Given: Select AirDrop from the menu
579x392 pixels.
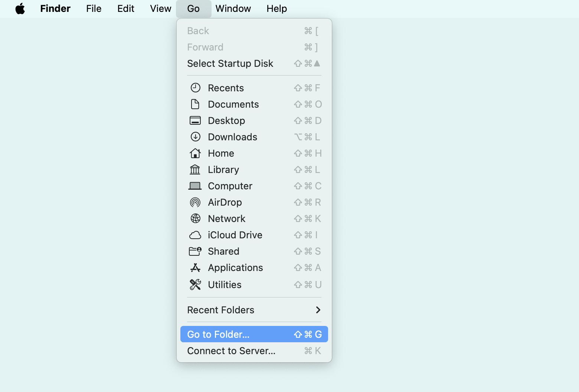Looking at the screenshot, I should point(225,202).
